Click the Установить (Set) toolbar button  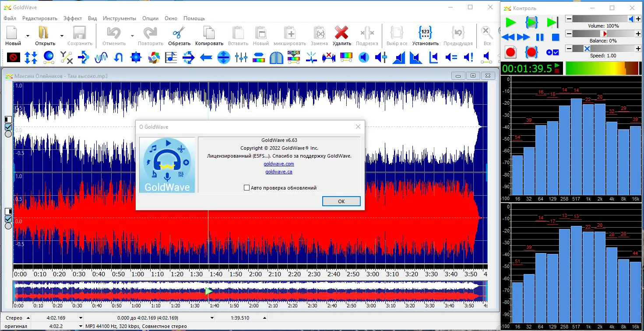pyautogui.click(x=426, y=36)
